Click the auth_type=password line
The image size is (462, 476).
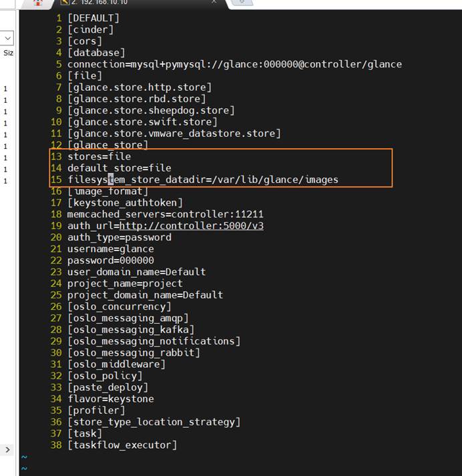120,238
